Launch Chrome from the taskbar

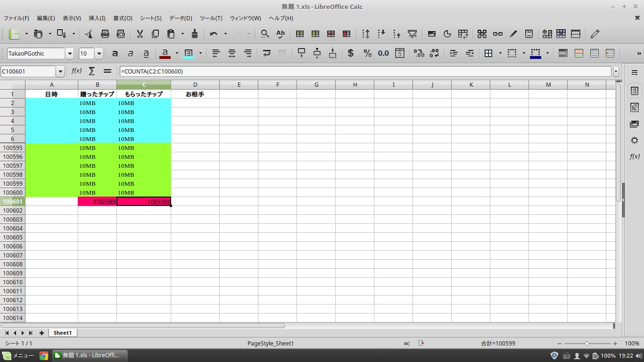tap(44, 356)
